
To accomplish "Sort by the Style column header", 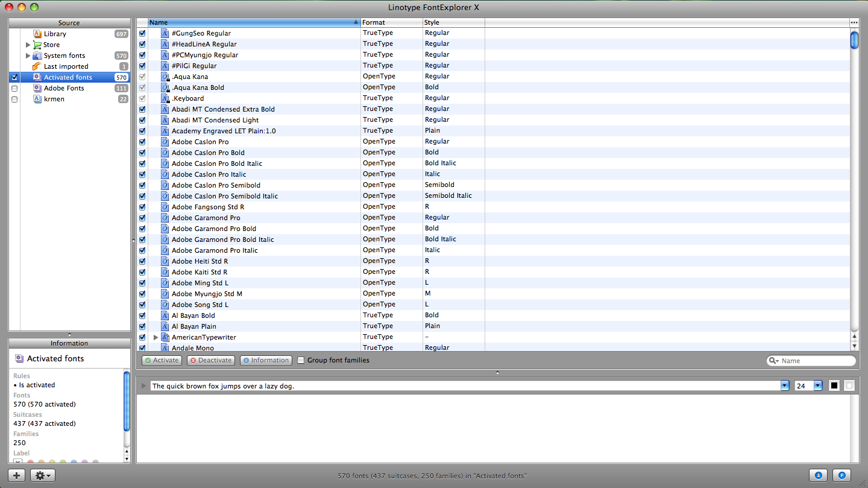I will click(x=454, y=22).
